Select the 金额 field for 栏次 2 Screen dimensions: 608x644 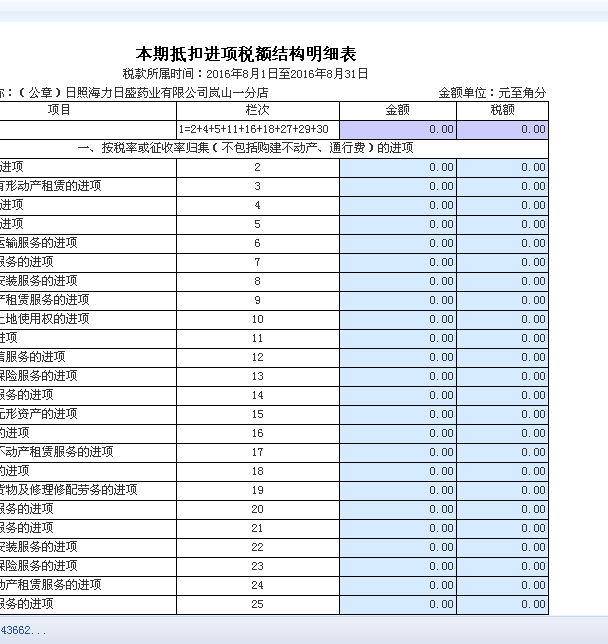point(398,168)
